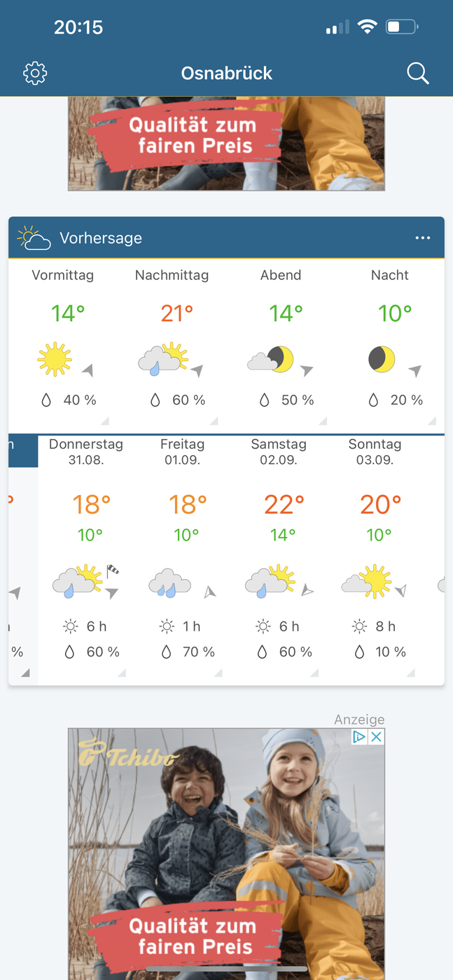Close the Tchibo ad with X

(377, 736)
